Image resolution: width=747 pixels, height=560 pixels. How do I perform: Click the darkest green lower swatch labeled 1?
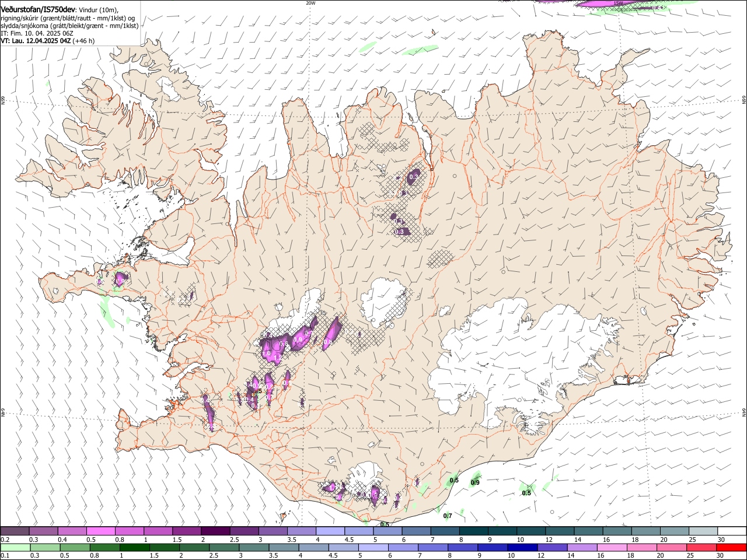[x=134, y=547]
